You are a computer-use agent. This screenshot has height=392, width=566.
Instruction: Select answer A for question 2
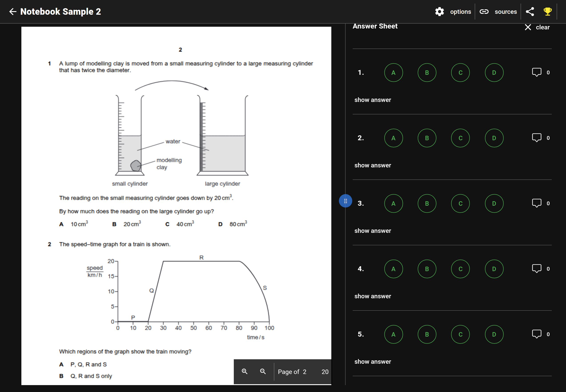coord(393,138)
